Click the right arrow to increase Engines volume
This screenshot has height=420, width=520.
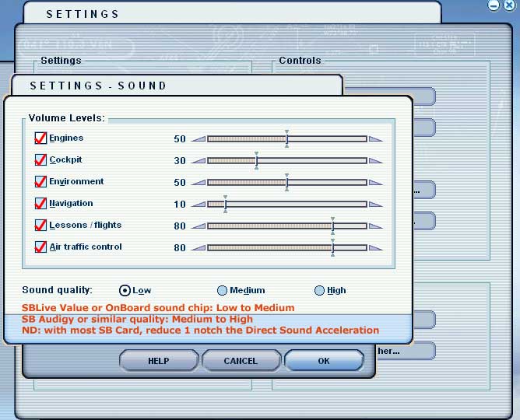click(x=376, y=138)
